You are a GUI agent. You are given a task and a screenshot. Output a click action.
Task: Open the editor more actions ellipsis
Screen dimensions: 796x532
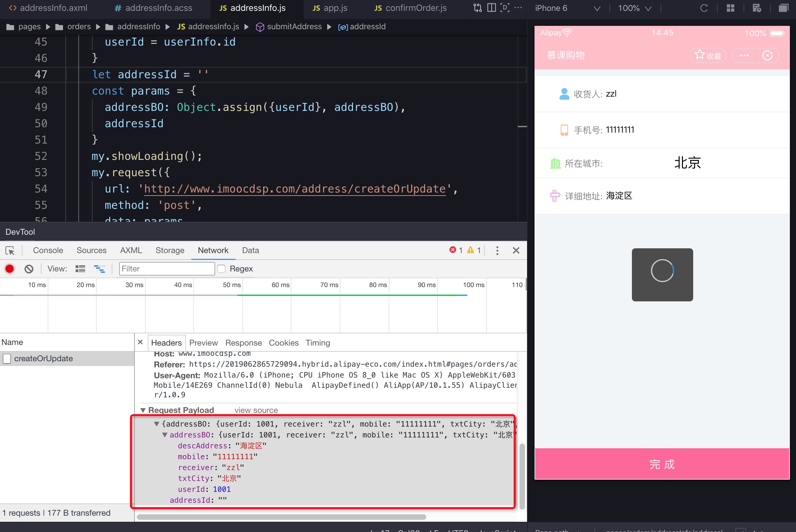518,8
